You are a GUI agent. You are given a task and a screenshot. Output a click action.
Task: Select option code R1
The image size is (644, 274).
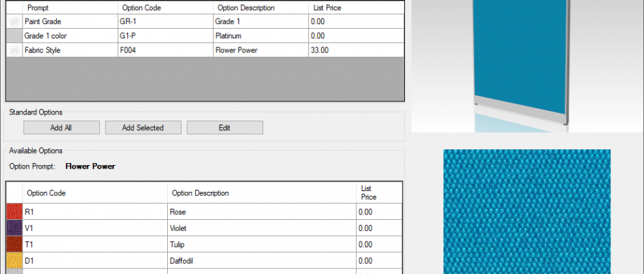tap(95, 212)
